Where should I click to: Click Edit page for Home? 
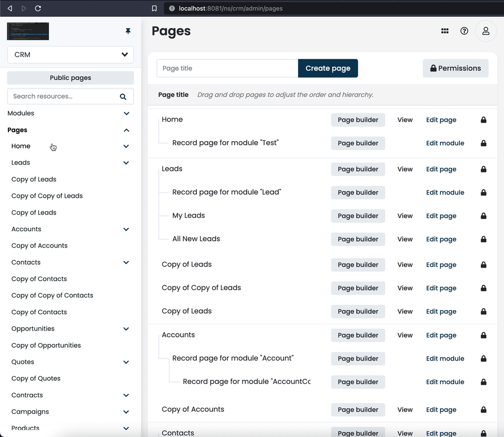442,120
